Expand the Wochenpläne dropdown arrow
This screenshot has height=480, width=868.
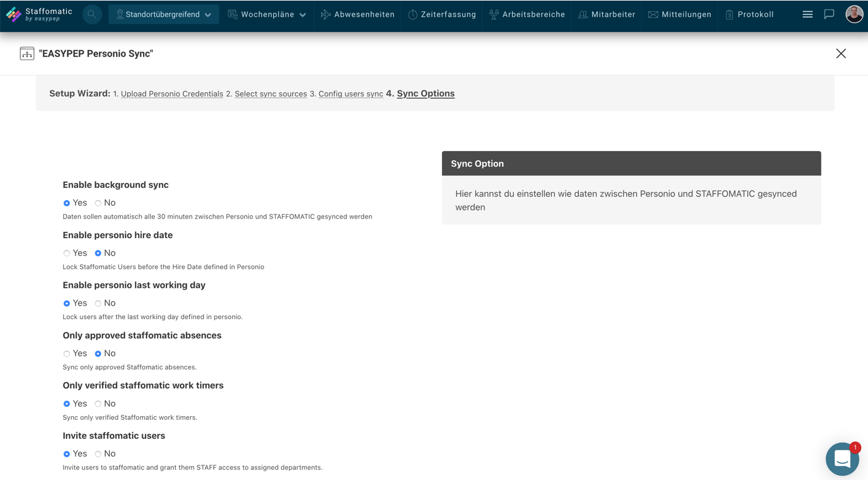303,15
